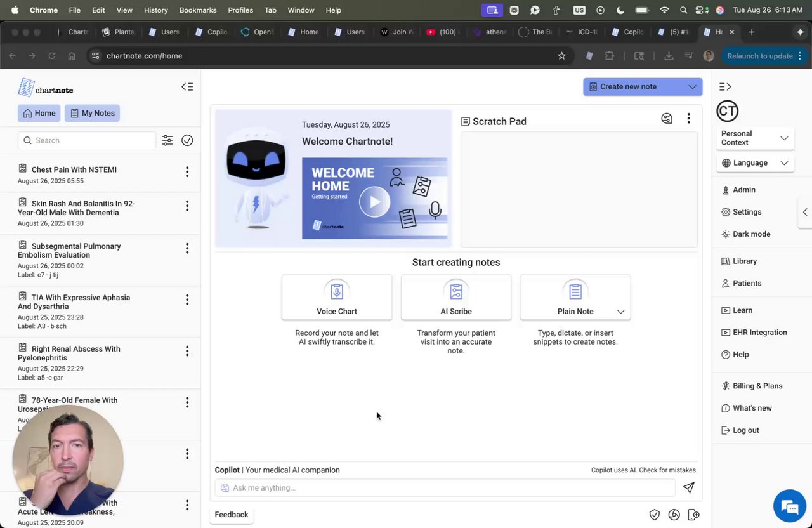Open a new browser tab
The height and width of the screenshot is (528, 812).
click(752, 32)
